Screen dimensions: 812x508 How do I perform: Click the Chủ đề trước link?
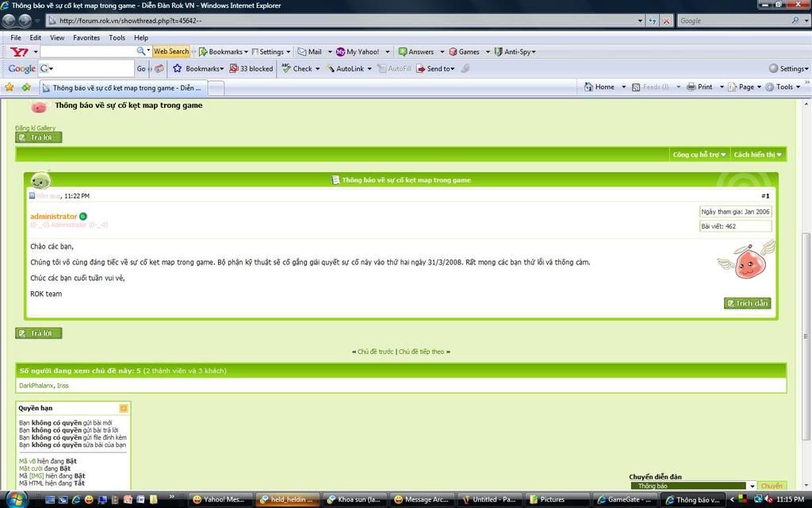[x=375, y=352]
